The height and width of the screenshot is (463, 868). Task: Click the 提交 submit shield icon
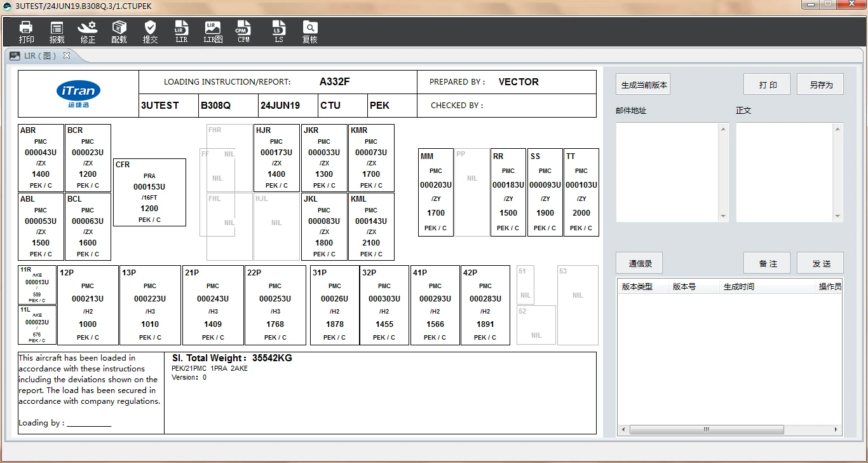(x=150, y=31)
